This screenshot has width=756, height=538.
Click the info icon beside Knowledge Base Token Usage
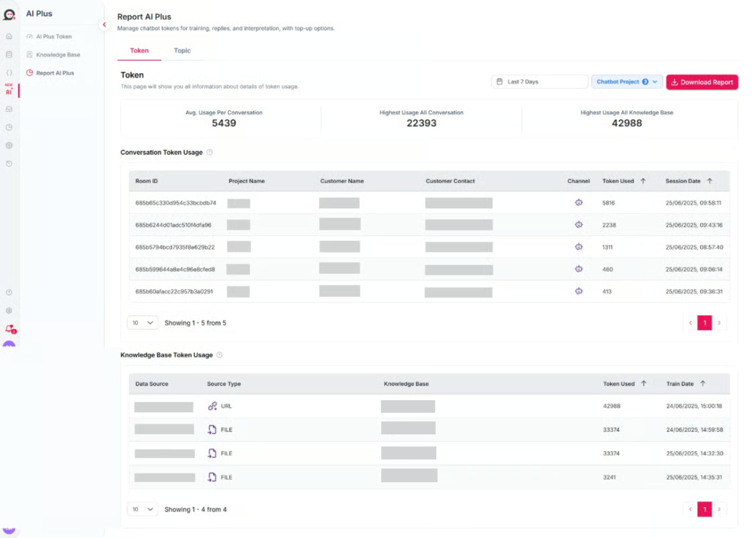[219, 355]
